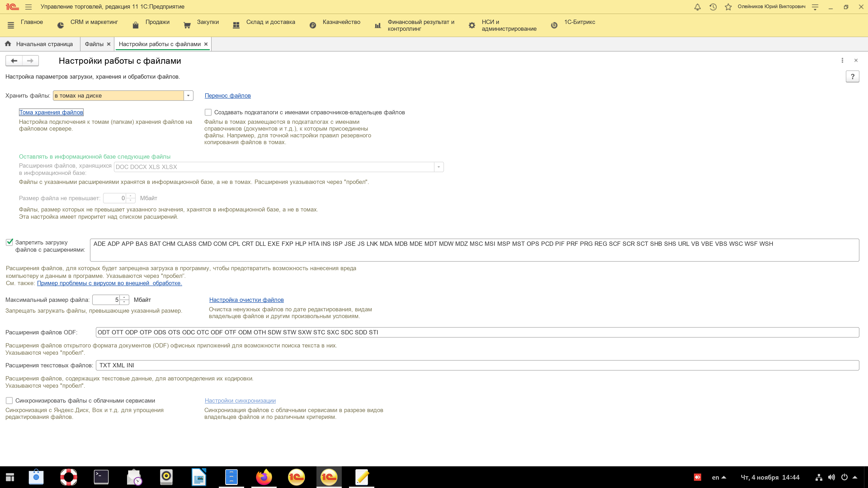Click the home icon on the start page tab
Image resolution: width=868 pixels, height=488 pixels.
point(8,44)
